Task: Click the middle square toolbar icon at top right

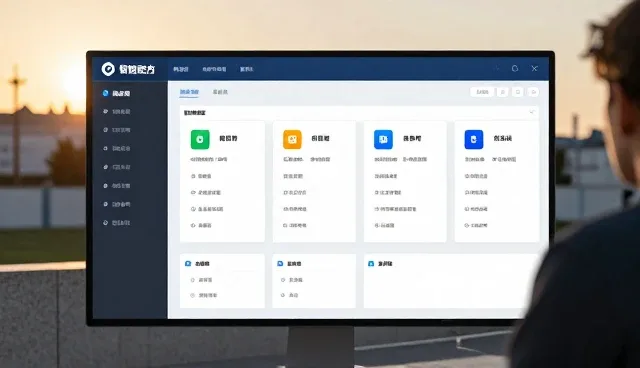Action: pyautogui.click(x=518, y=92)
